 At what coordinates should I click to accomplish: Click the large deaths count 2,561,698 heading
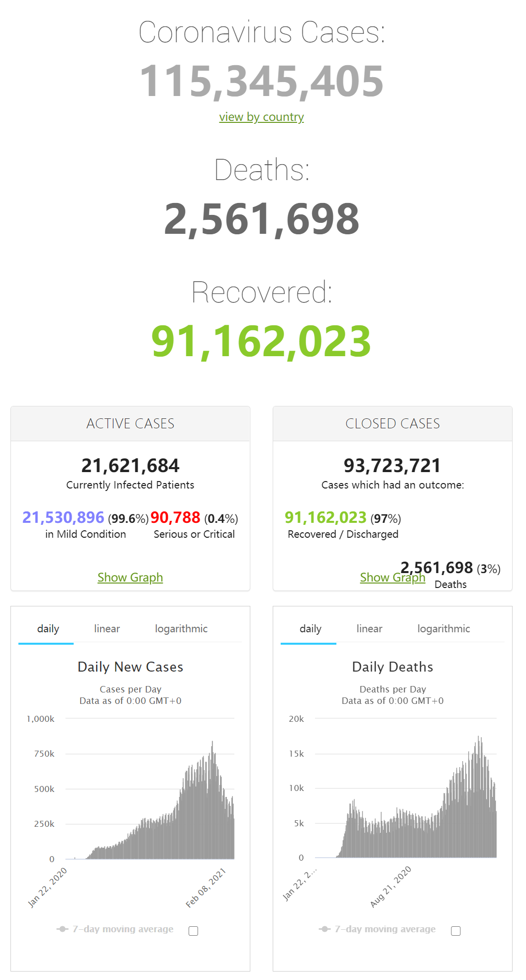pyautogui.click(x=262, y=219)
